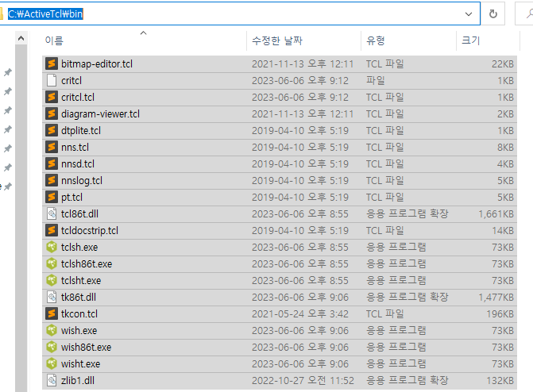Click the 8KB size of nns.tcl

[505, 147]
